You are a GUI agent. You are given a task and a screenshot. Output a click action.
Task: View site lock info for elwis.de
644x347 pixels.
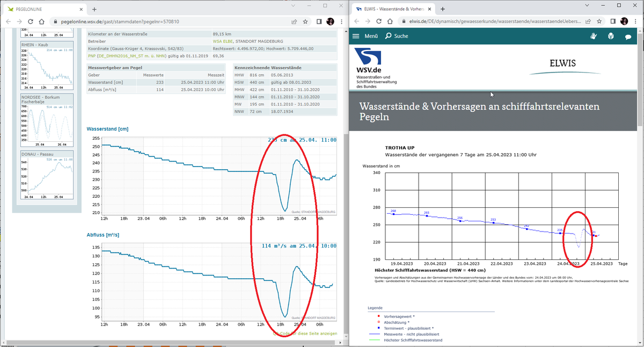coord(404,21)
